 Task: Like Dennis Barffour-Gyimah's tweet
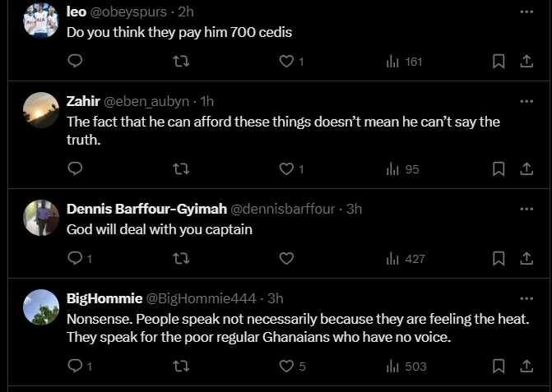pyautogui.click(x=286, y=258)
